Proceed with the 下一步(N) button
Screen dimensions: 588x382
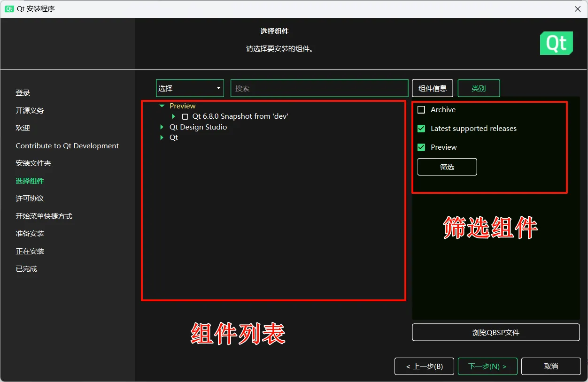(487, 366)
